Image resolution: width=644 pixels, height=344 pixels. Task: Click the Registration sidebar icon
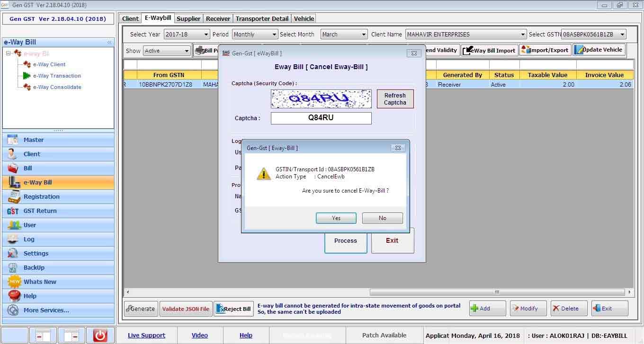[14, 197]
